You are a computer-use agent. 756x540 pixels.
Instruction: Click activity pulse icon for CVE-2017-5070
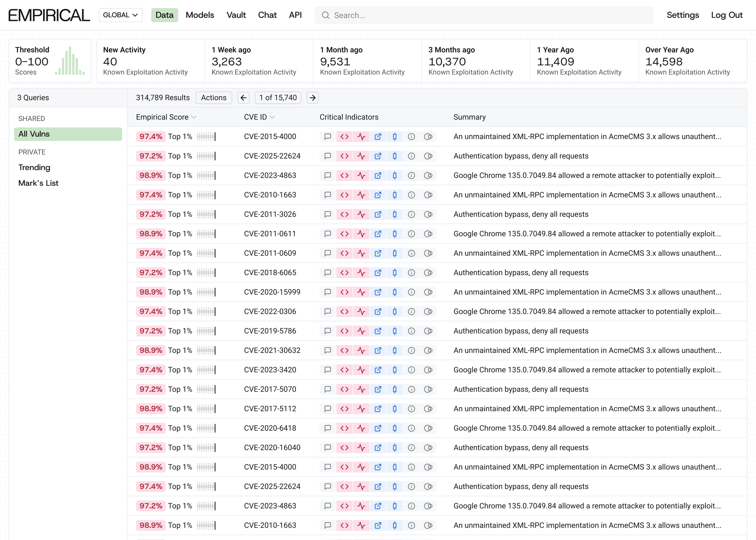(x=361, y=389)
